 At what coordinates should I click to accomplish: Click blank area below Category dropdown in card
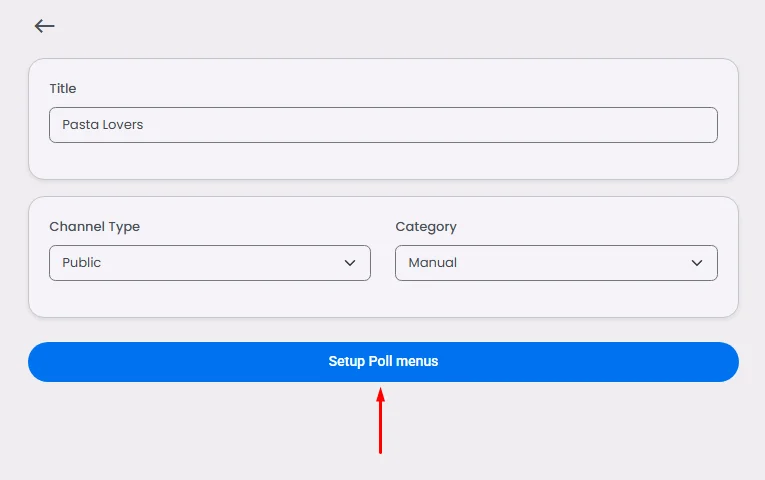pos(556,298)
